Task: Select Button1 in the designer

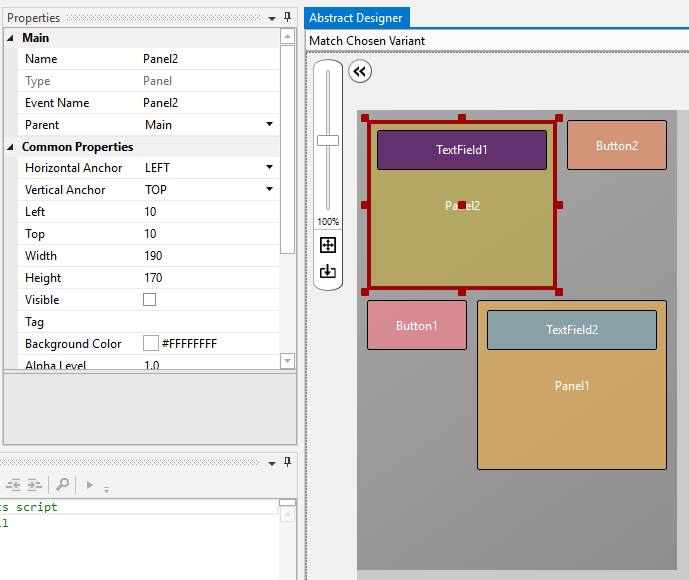Action: tap(416, 325)
